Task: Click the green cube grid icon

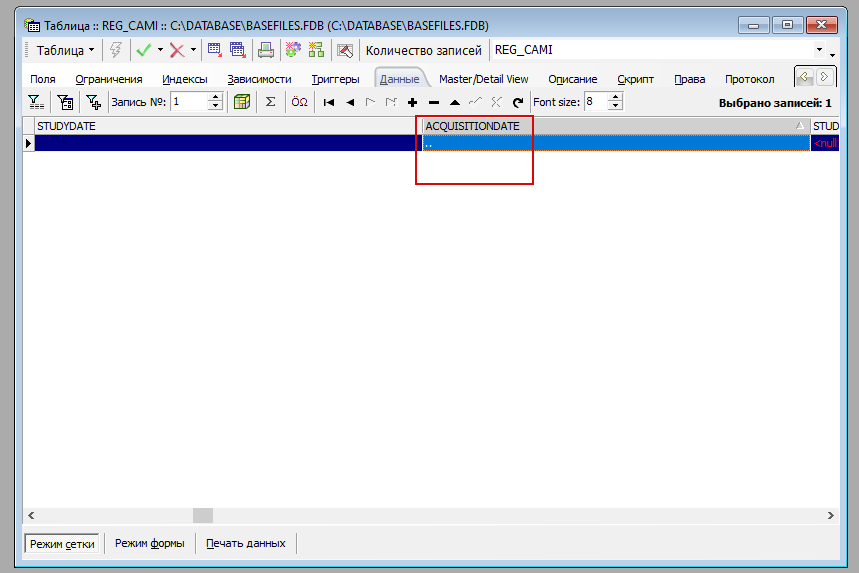Action: [241, 102]
